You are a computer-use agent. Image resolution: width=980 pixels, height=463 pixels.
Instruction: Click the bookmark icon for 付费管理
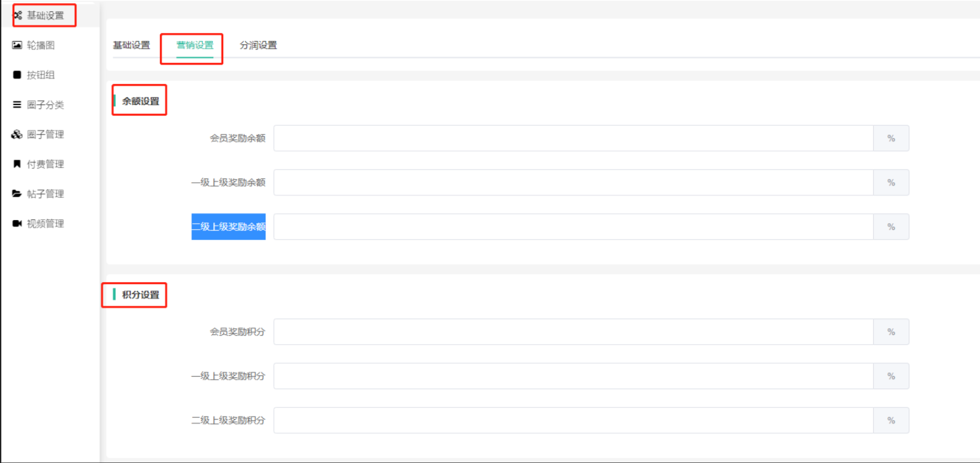(17, 164)
